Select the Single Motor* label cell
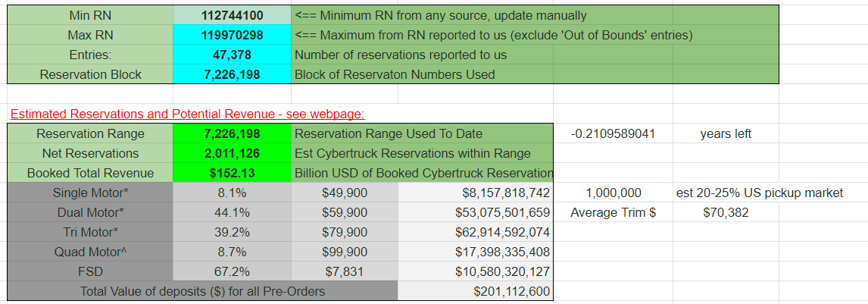 click(x=89, y=193)
